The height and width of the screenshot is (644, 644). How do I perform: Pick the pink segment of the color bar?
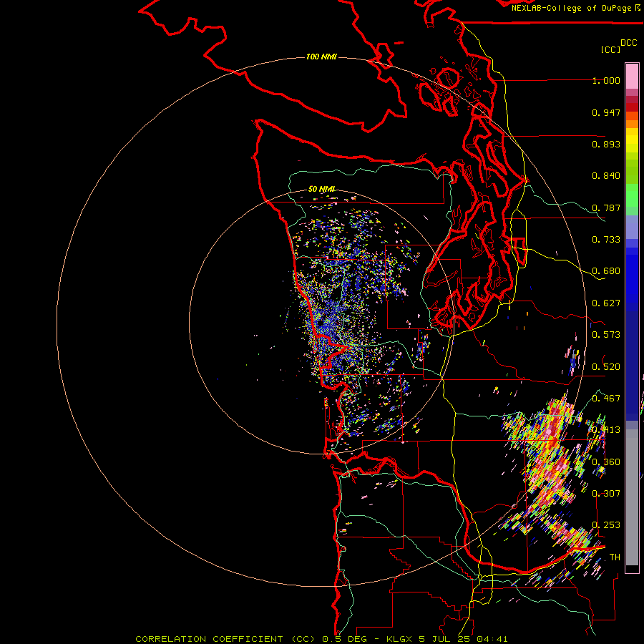tap(632, 77)
